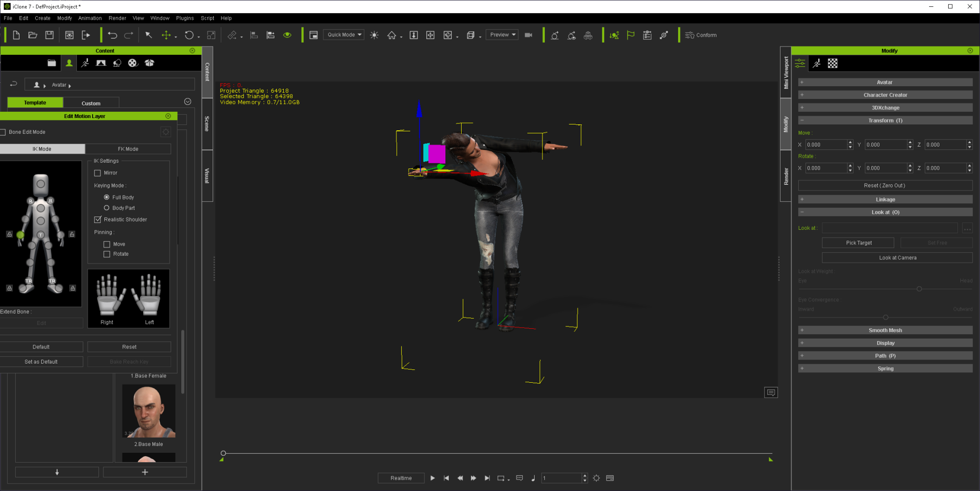The height and width of the screenshot is (491, 980).
Task: Click the timeline playhead marker
Action: click(223, 453)
